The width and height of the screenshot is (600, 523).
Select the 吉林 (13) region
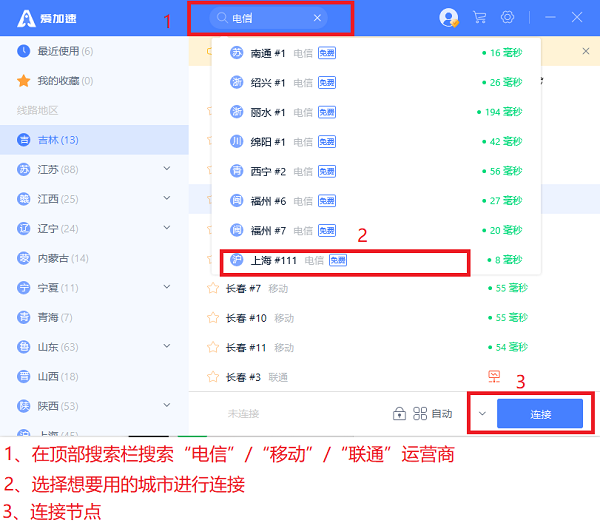pos(94,140)
